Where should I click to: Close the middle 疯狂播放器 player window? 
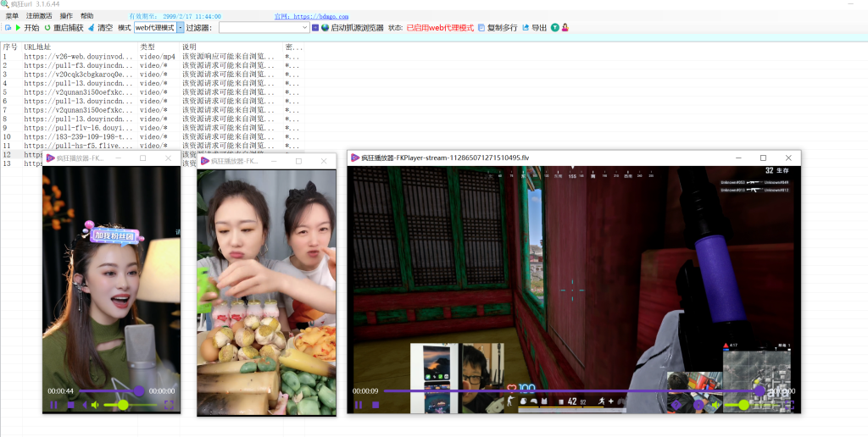click(324, 161)
